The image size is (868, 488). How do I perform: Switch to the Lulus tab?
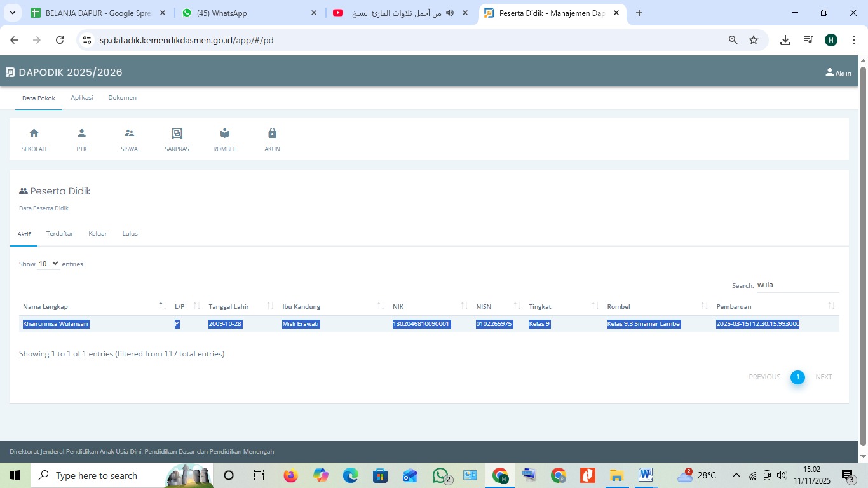[130, 234]
